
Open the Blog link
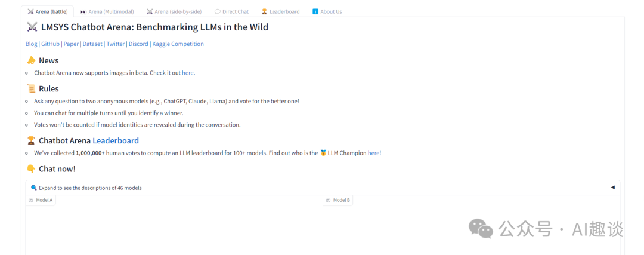31,44
